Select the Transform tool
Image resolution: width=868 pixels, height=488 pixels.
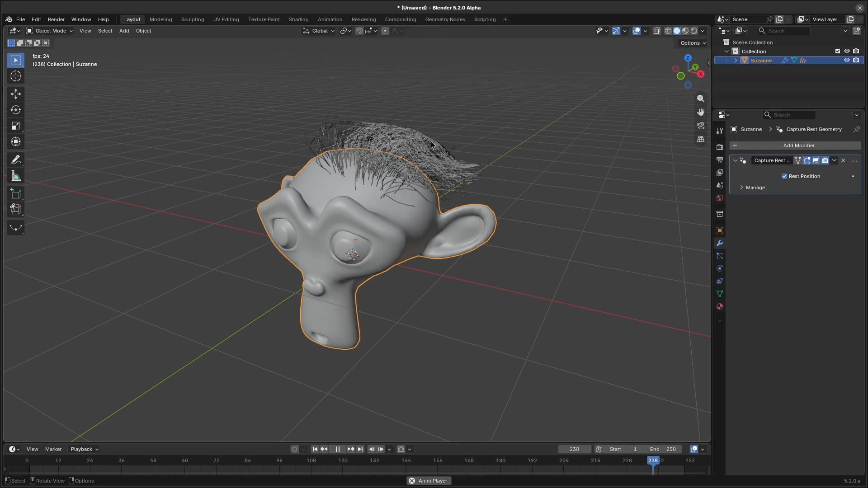pyautogui.click(x=16, y=142)
